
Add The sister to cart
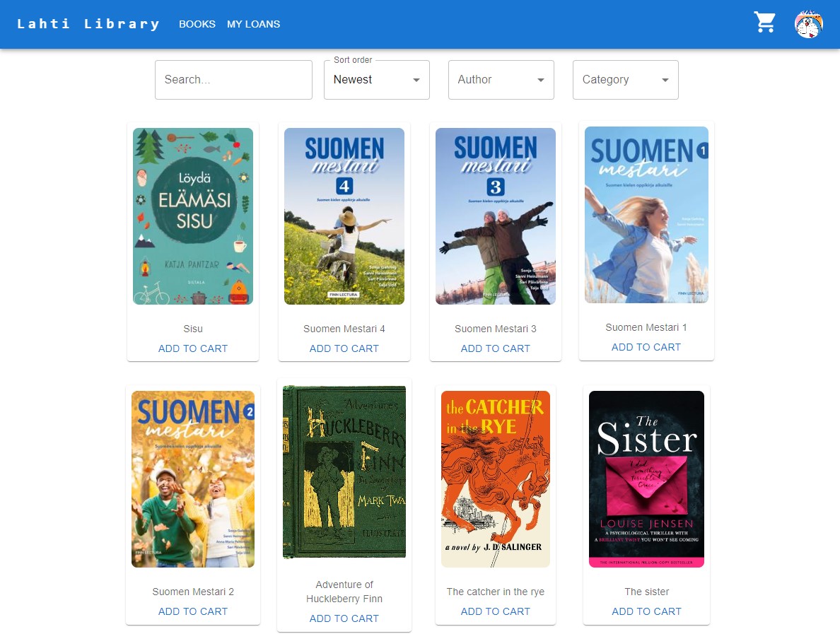point(646,611)
